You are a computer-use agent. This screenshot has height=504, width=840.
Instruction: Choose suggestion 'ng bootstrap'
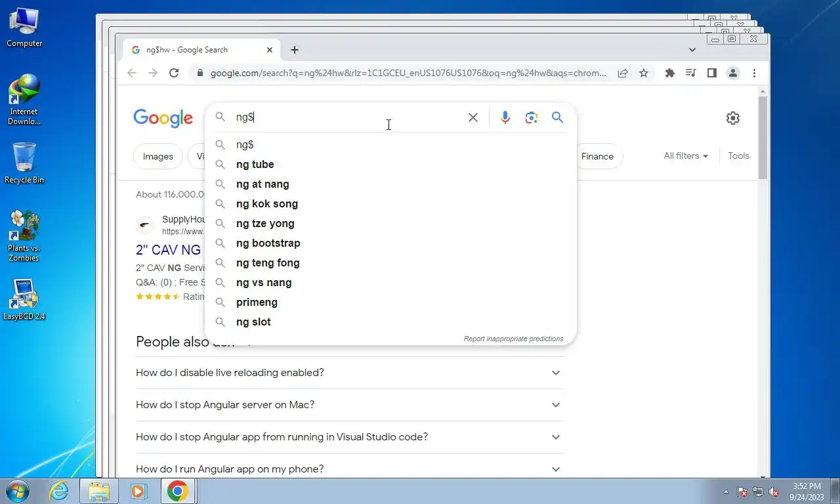(x=391, y=243)
